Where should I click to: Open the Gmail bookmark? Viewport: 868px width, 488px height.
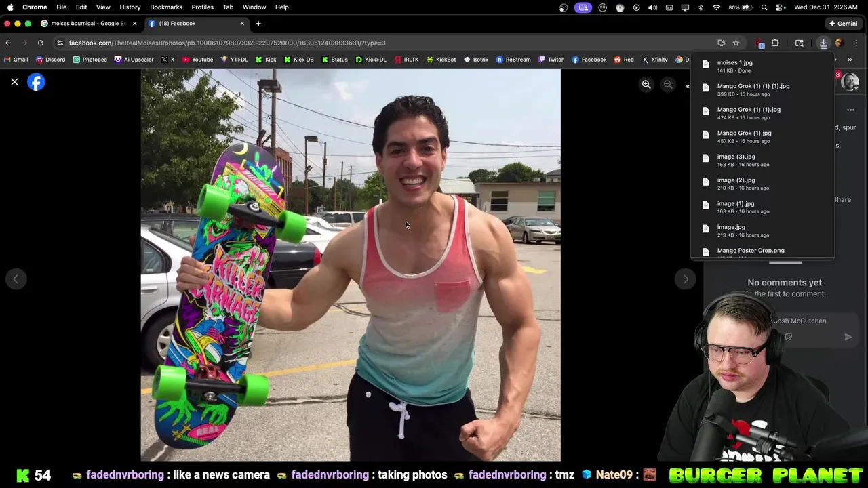point(16,60)
